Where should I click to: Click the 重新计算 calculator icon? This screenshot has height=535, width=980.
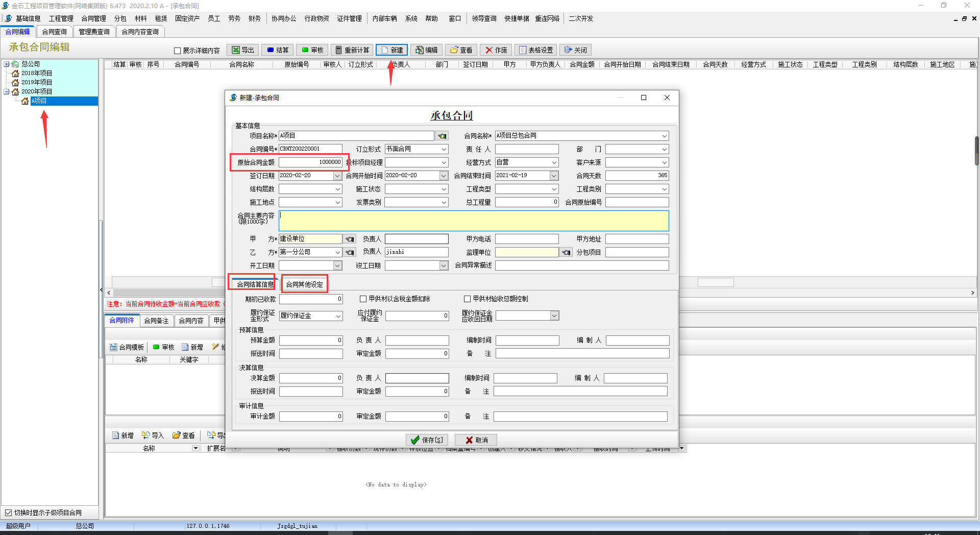[338, 50]
